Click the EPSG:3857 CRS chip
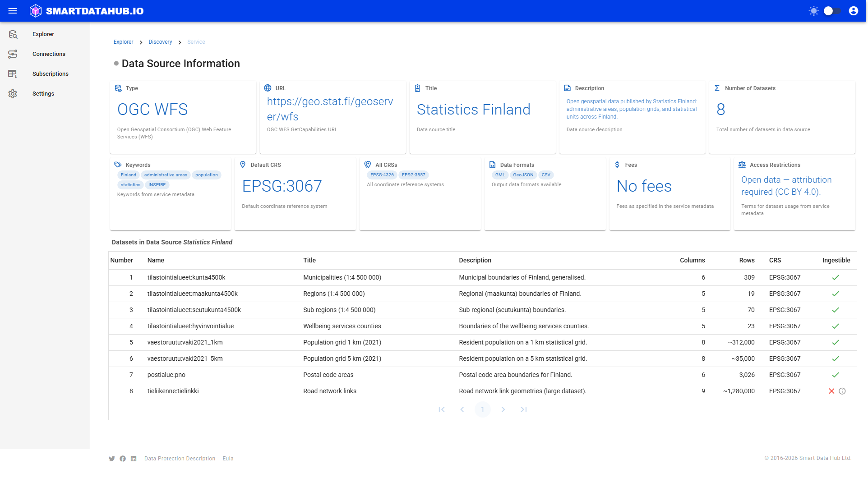The image size is (868, 487). click(x=413, y=175)
